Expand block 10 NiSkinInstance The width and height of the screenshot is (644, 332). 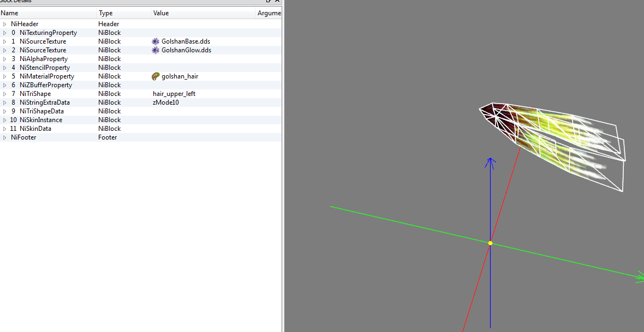[x=4, y=120]
